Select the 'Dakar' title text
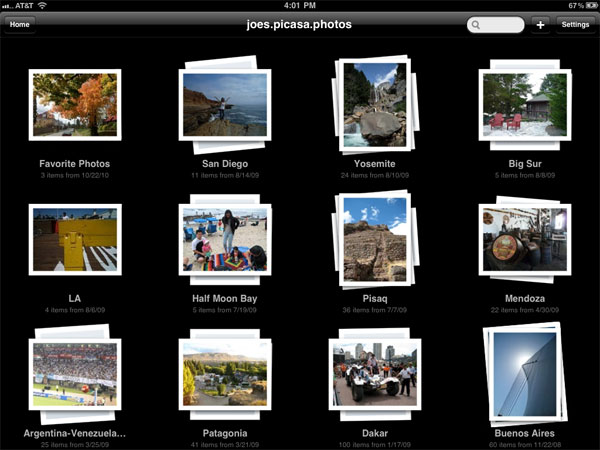600x450 pixels. pos(375,433)
